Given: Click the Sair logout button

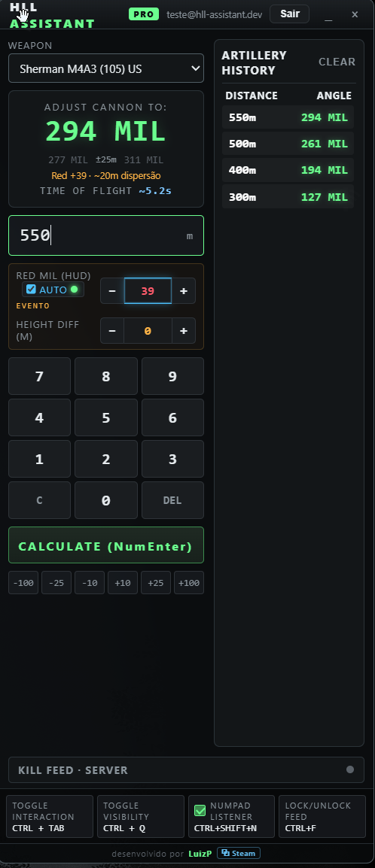Looking at the screenshot, I should tap(290, 14).
